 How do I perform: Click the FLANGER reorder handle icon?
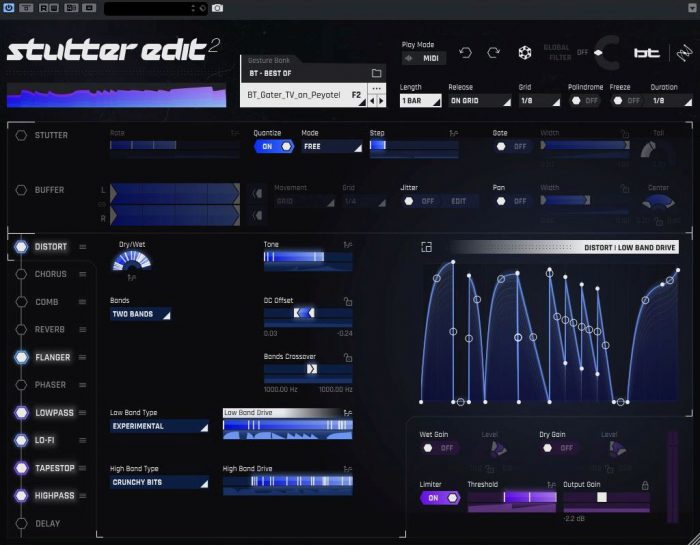point(83,357)
